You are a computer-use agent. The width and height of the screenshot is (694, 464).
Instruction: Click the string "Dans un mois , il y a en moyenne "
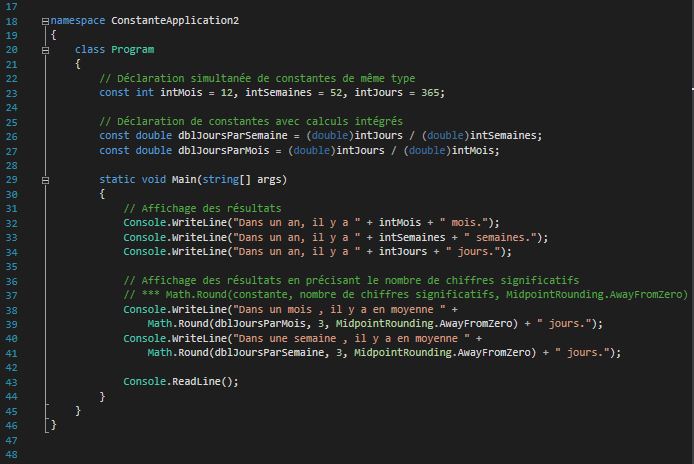(x=339, y=309)
